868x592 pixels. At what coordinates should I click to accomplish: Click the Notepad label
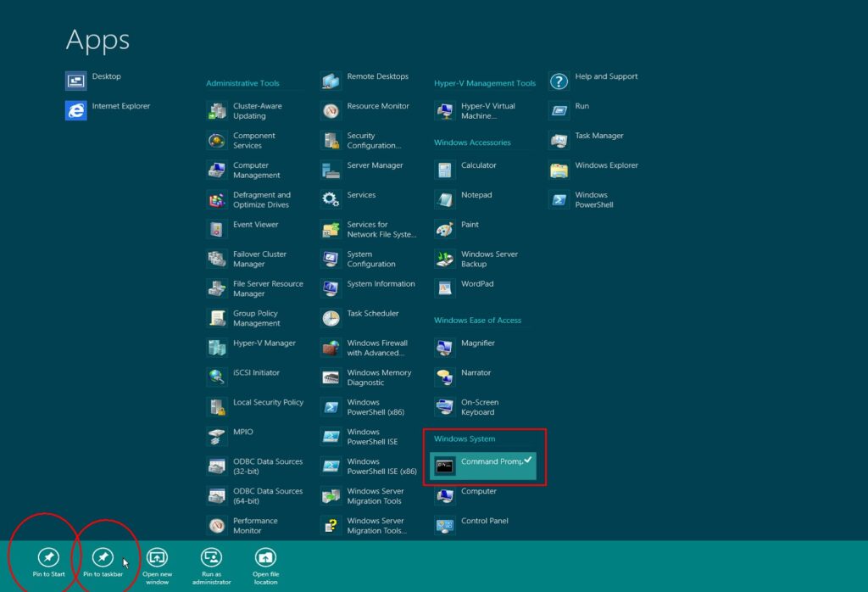point(476,195)
